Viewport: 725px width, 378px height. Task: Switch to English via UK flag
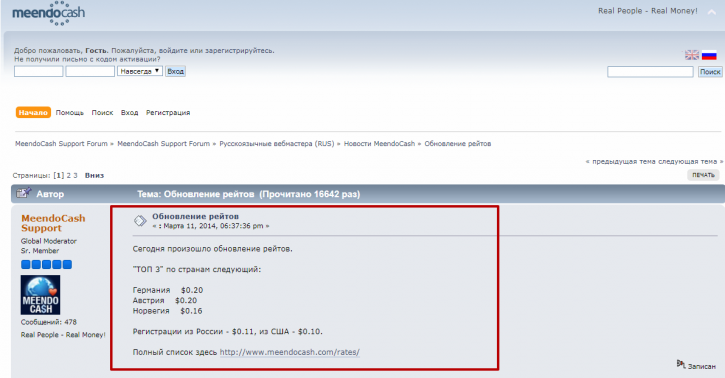click(x=692, y=55)
